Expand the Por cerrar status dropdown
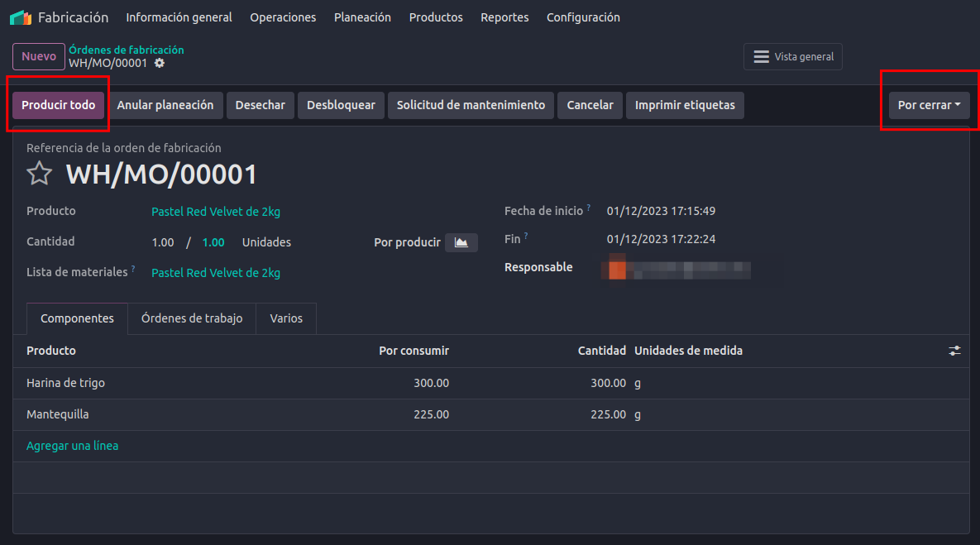980x545 pixels. (x=929, y=105)
